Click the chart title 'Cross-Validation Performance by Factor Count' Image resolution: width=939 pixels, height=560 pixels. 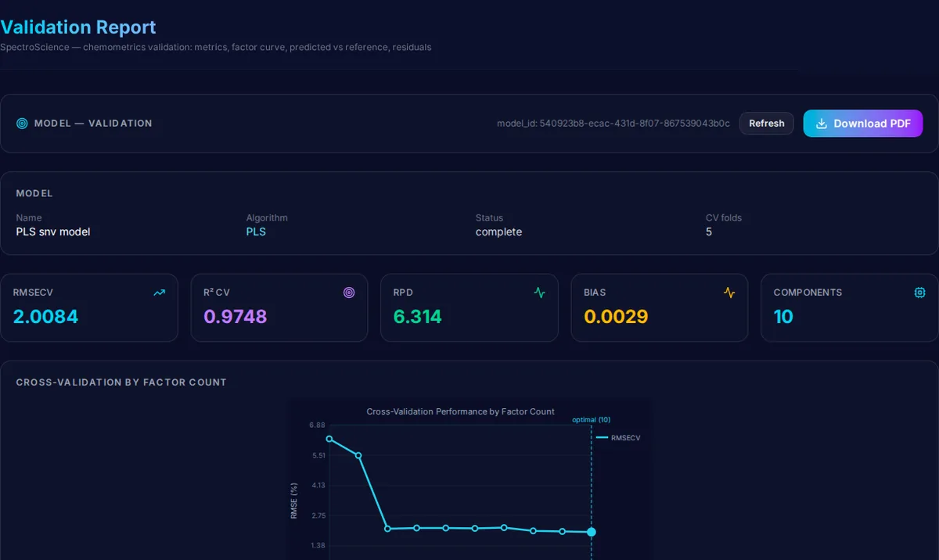click(461, 411)
